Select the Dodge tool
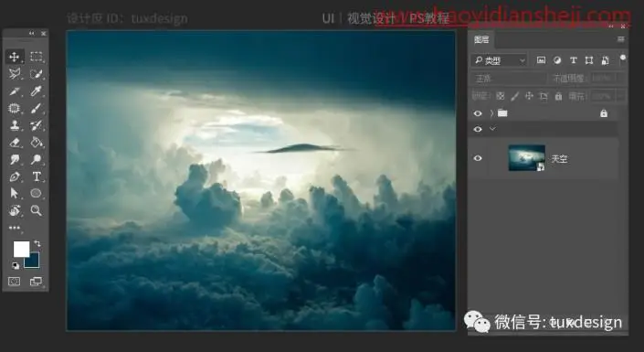 coord(37,160)
